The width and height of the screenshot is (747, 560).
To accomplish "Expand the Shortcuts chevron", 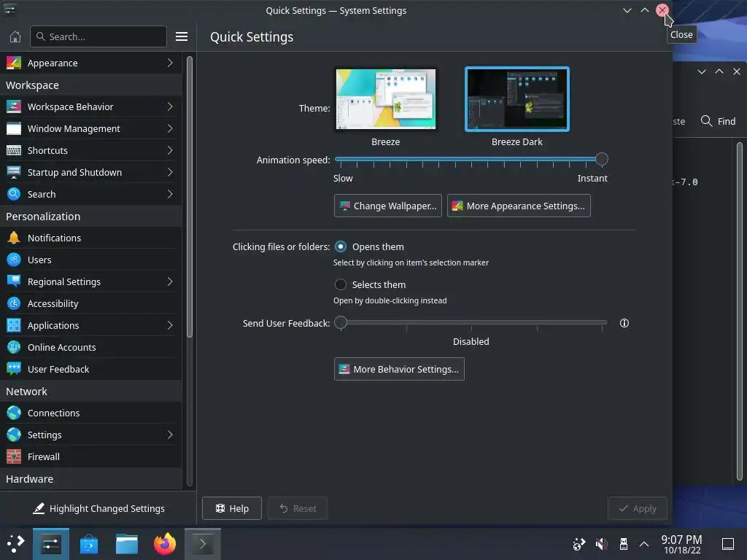I will pyautogui.click(x=170, y=150).
